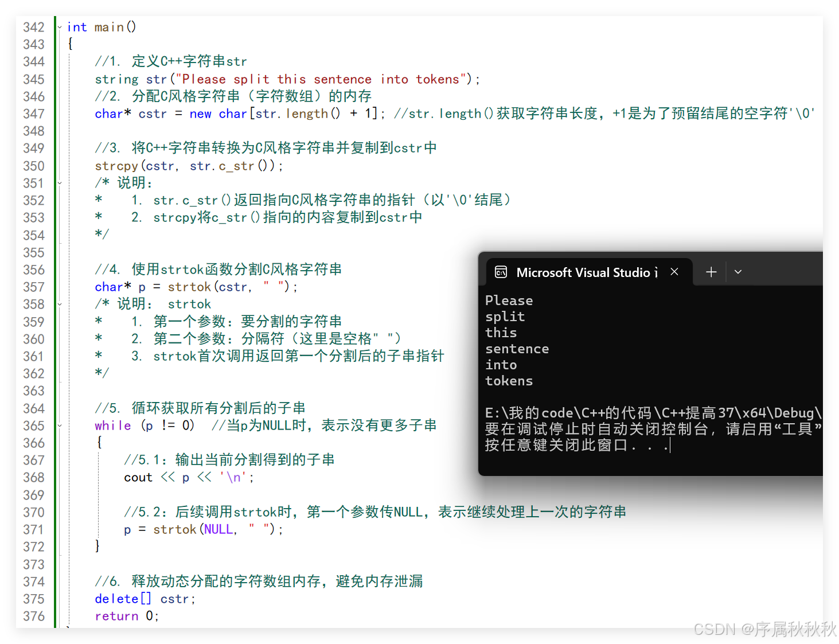Screen dimensions: 839x644
Task: Click 'into' in console output
Action: (x=501, y=365)
